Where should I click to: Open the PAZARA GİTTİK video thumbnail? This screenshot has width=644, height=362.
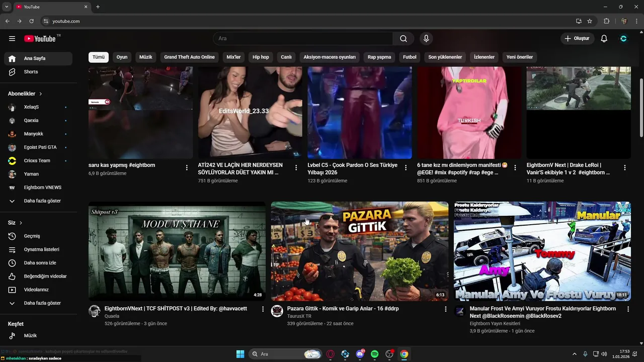360,251
